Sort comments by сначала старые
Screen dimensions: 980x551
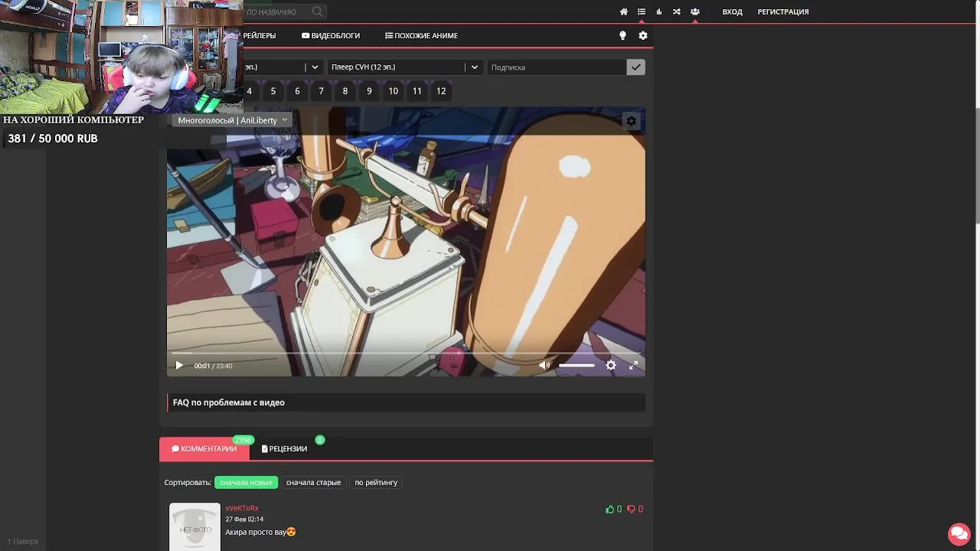tap(313, 482)
